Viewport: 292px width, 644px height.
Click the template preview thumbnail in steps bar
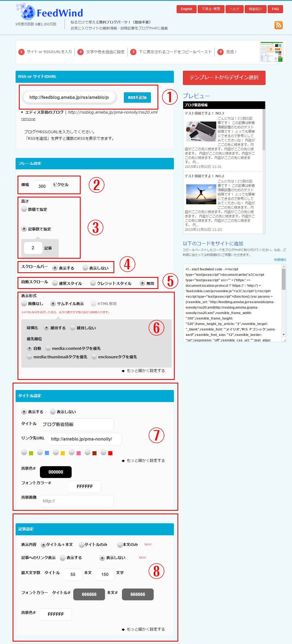(271, 52)
